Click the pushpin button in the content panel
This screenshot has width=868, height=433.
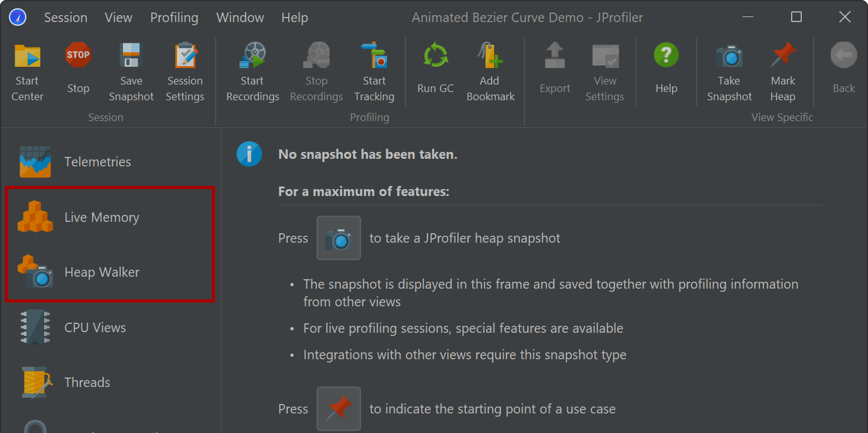coord(339,409)
